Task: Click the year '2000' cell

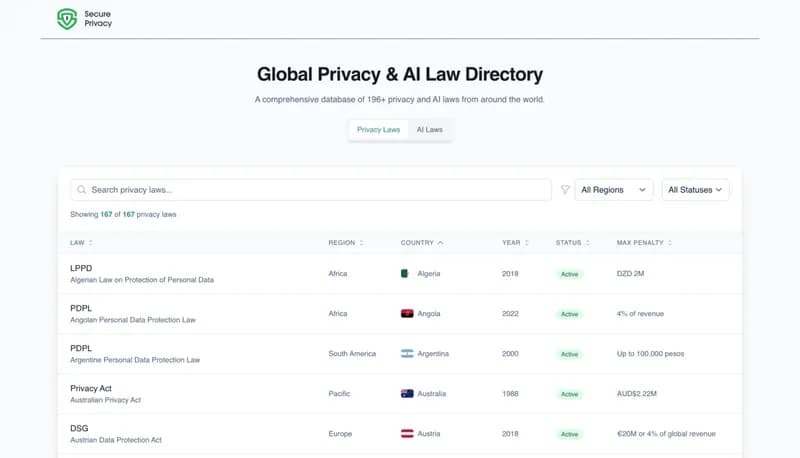Action: (510, 353)
